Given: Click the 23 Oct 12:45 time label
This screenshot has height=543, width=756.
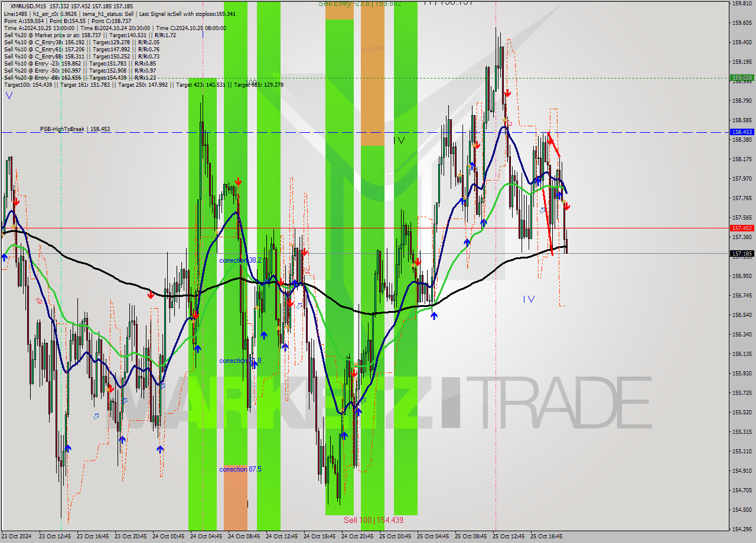Looking at the screenshot, I should pos(55,537).
